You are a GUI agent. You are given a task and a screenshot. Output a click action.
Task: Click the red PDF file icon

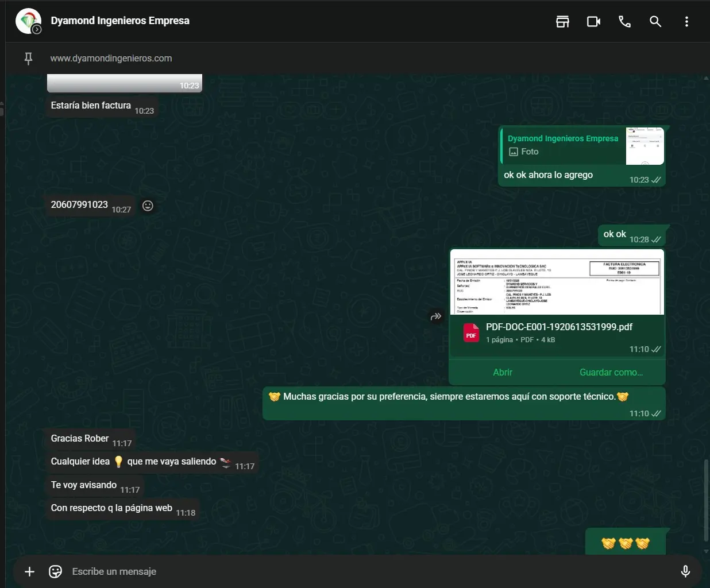(x=471, y=332)
